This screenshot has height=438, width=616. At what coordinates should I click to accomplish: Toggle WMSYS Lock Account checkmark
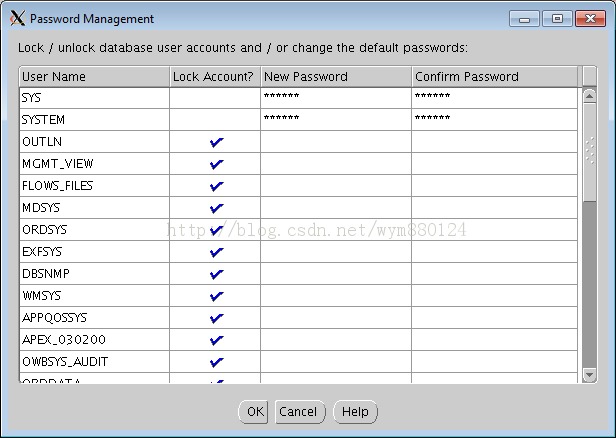tap(216, 296)
